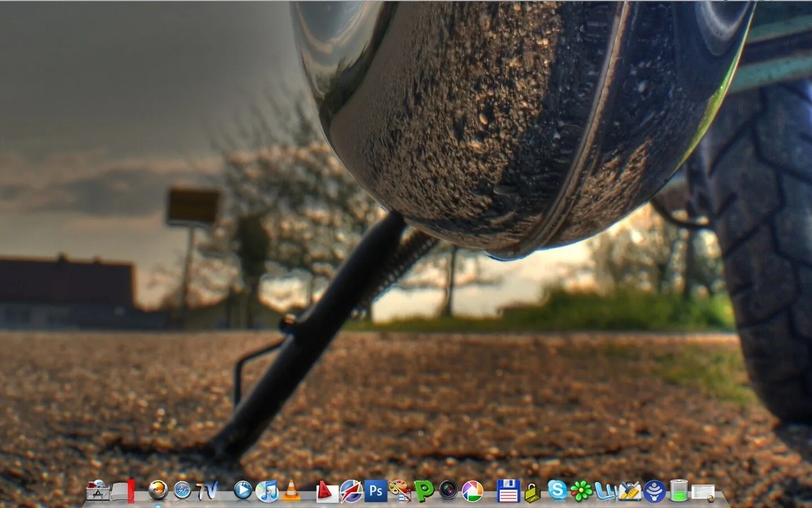Open the camera lens app icon
The width and height of the screenshot is (812, 508).
pos(448,491)
